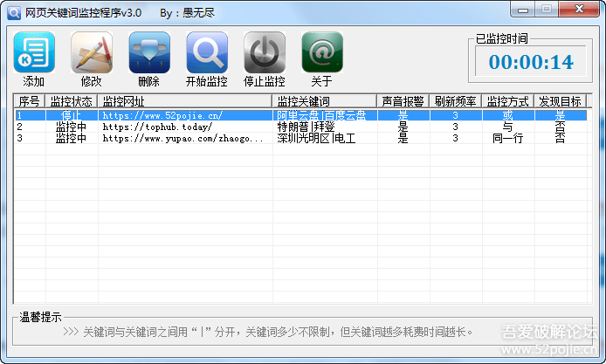
Task: Click the 删除 (Delete) toolbar icon
Action: click(149, 52)
